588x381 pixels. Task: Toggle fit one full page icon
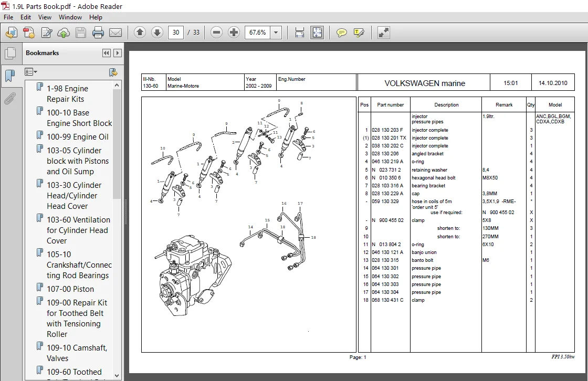click(x=317, y=33)
